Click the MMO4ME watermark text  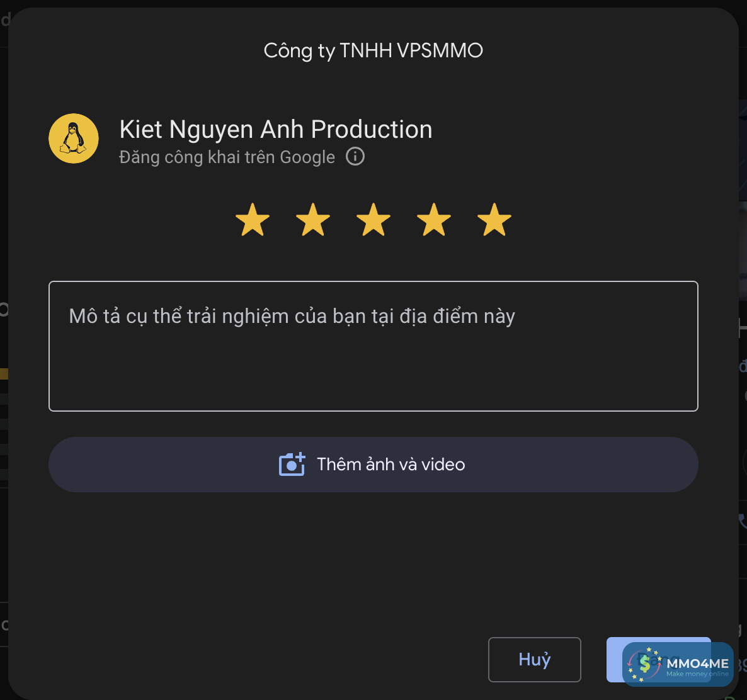point(697,663)
